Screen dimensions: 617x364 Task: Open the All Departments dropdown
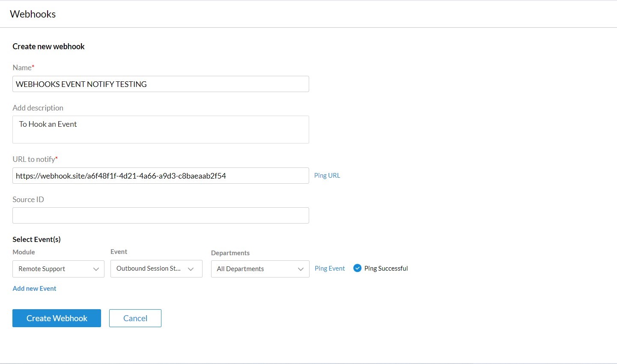click(260, 269)
